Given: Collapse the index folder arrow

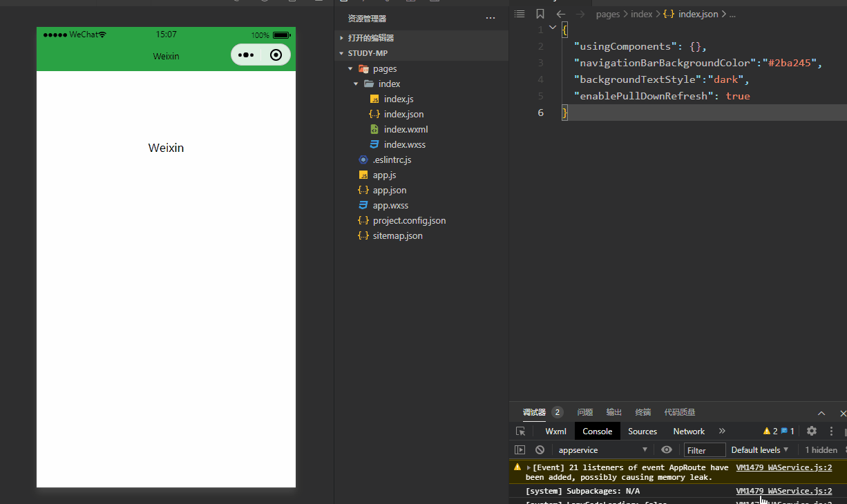Looking at the screenshot, I should [356, 84].
